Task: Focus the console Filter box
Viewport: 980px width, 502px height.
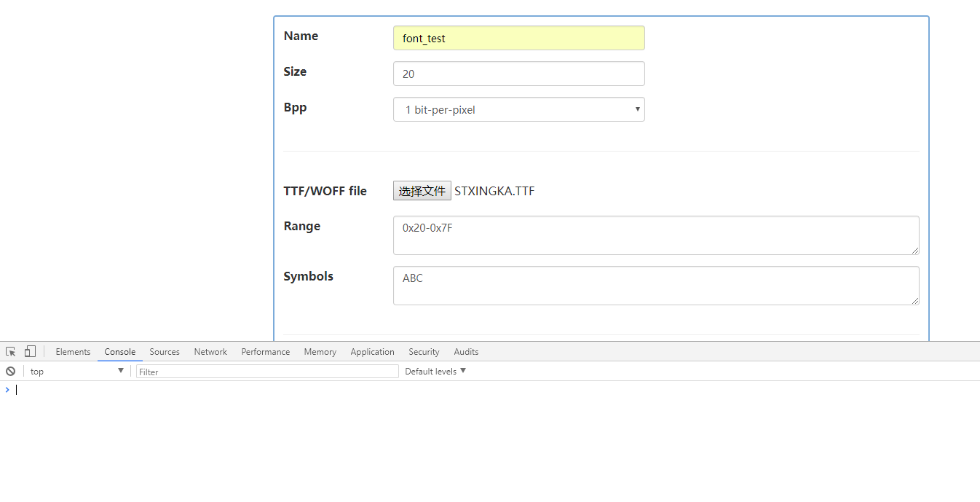Action: pos(267,372)
